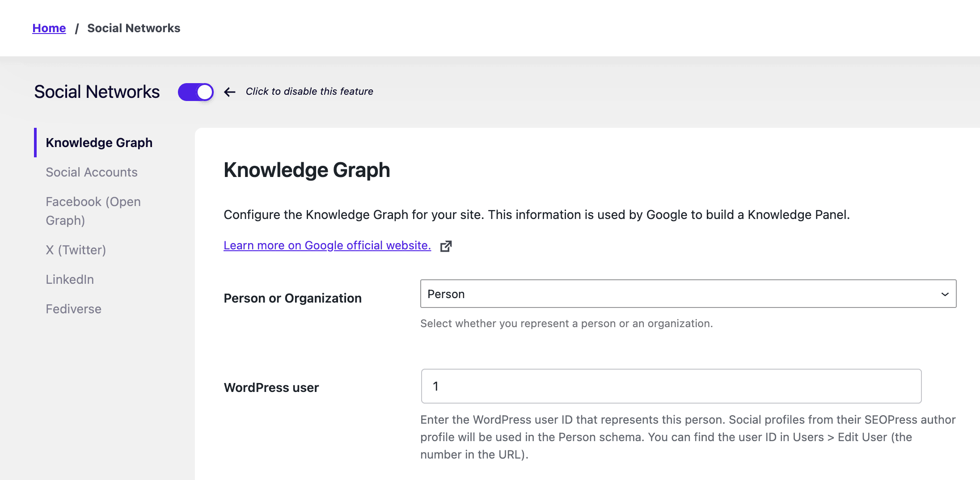Select the Social Networks breadcrumb label
Screen dimensions: 980x480
[134, 28]
